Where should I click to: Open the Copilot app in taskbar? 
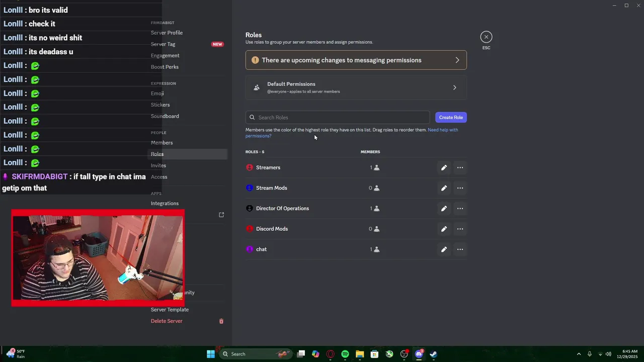tap(315, 354)
